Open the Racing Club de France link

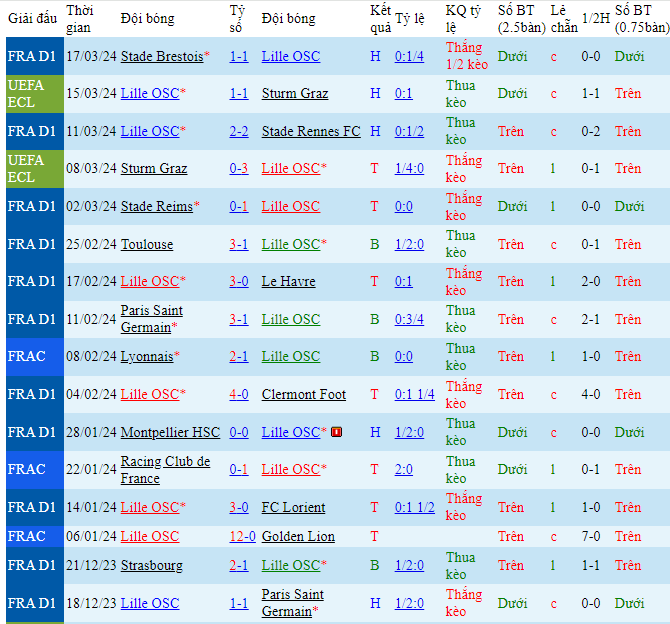(165, 469)
